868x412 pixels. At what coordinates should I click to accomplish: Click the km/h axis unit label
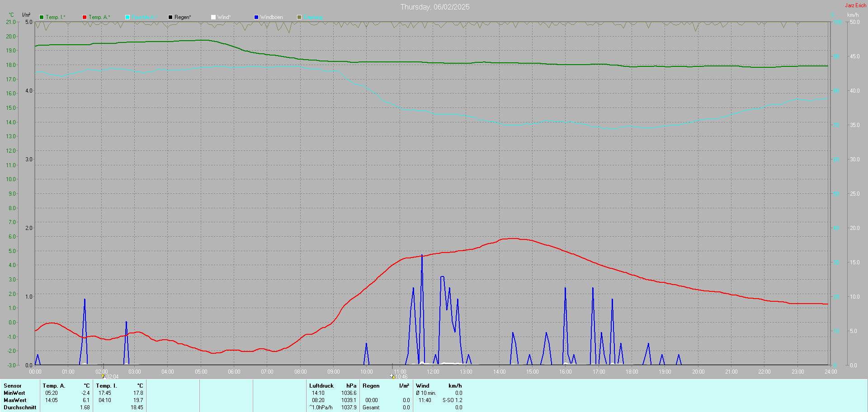pyautogui.click(x=853, y=15)
